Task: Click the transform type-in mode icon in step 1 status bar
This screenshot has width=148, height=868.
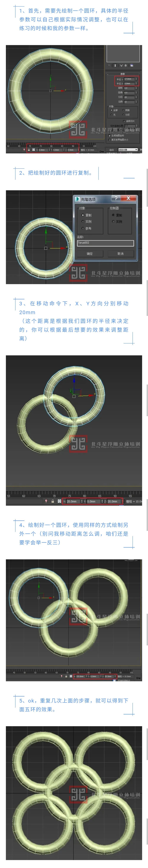Action: click(34, 150)
